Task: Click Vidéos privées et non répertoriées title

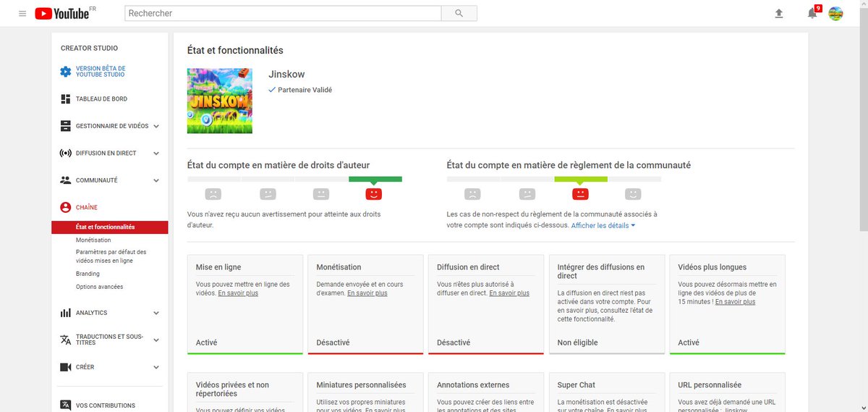Action: 232,390
